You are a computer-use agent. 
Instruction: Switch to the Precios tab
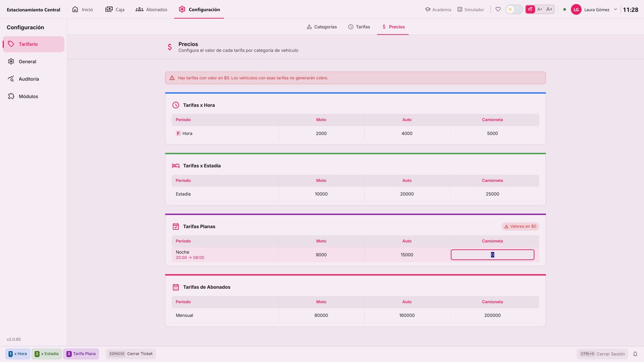(393, 27)
